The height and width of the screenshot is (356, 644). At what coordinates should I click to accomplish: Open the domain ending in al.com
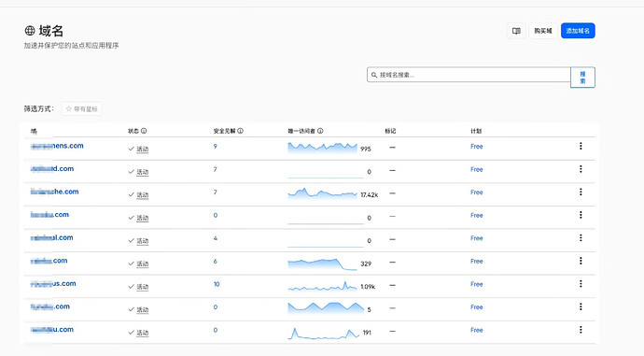tap(51, 238)
